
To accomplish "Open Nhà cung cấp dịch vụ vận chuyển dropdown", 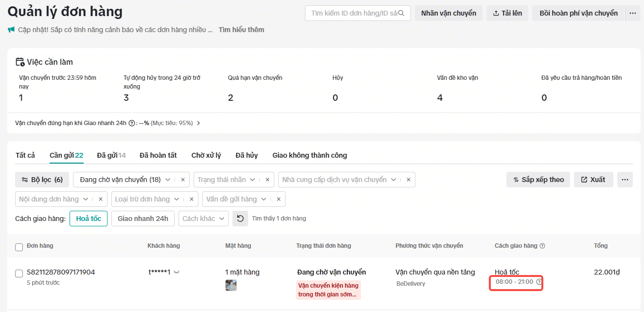I will 394,180.
